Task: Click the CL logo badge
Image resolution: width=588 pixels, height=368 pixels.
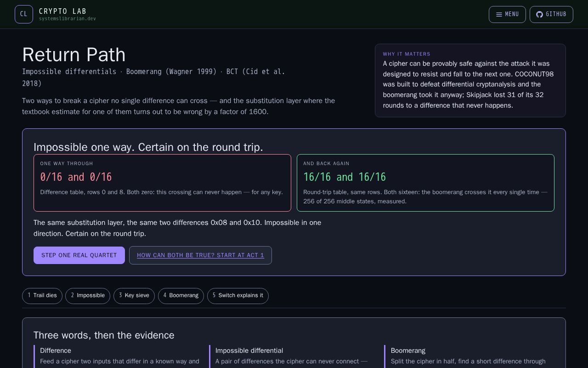Action: 24,14
